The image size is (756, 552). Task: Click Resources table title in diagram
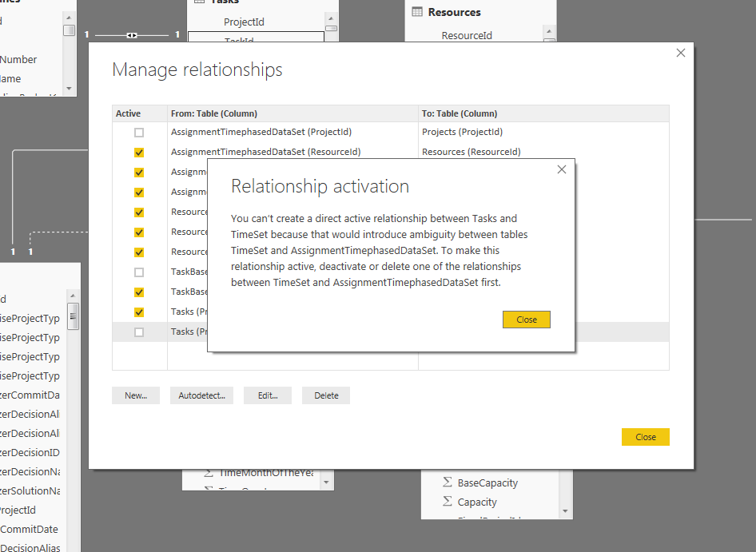[x=454, y=13]
